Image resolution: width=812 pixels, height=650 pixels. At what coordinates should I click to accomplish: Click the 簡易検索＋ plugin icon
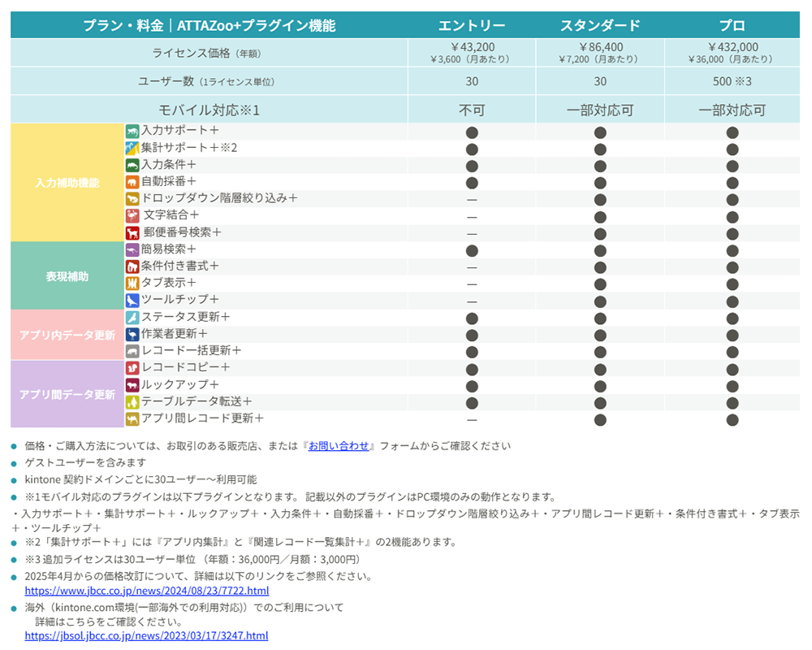tap(132, 249)
